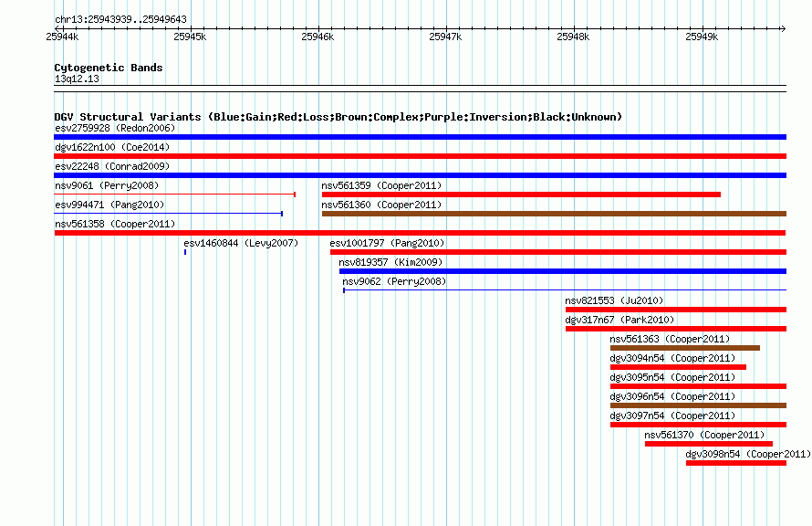Screen dimensions: 812x526
Task: Click the nsv561360 (Cooper2011) brown complex bar
Action: (554, 214)
